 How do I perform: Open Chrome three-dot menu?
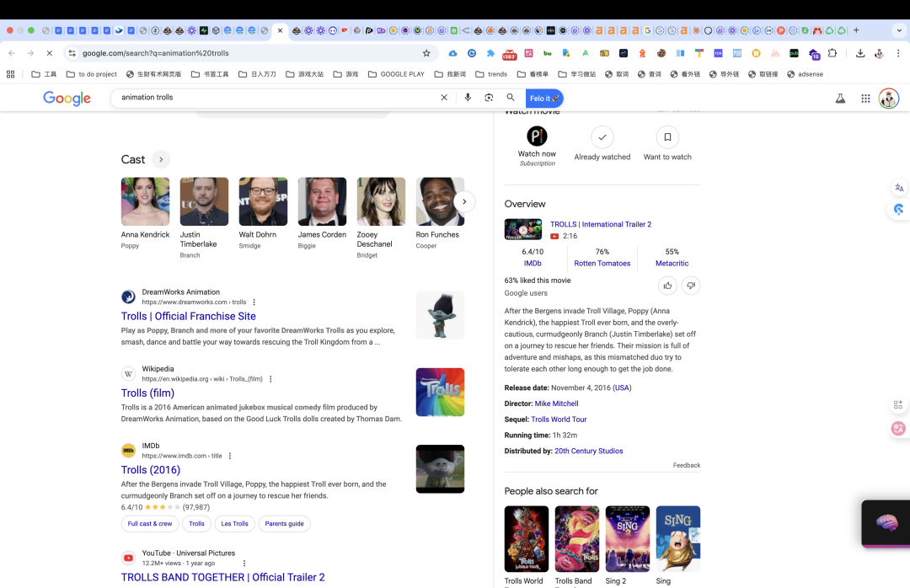point(898,53)
